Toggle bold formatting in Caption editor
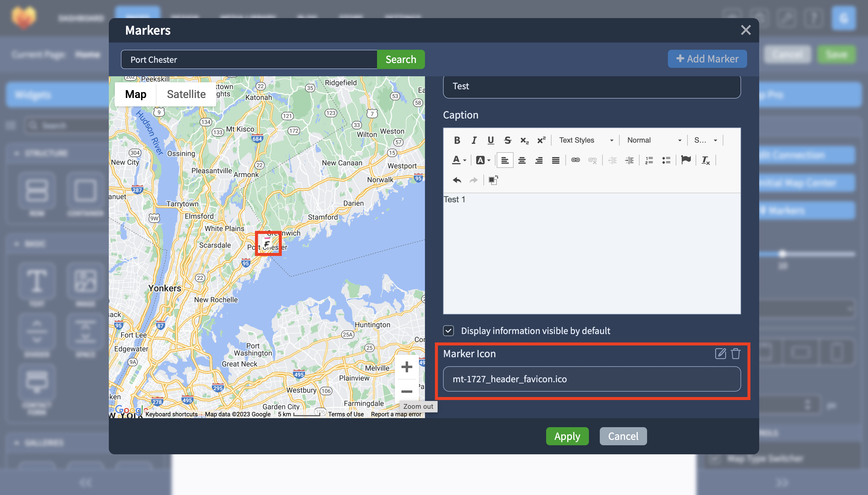Viewport: 868px width, 495px height. click(457, 140)
